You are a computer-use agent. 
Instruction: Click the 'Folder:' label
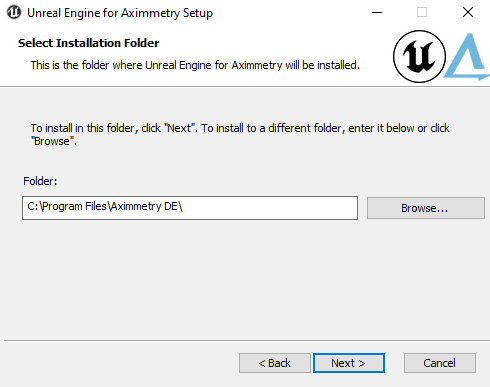click(x=40, y=181)
